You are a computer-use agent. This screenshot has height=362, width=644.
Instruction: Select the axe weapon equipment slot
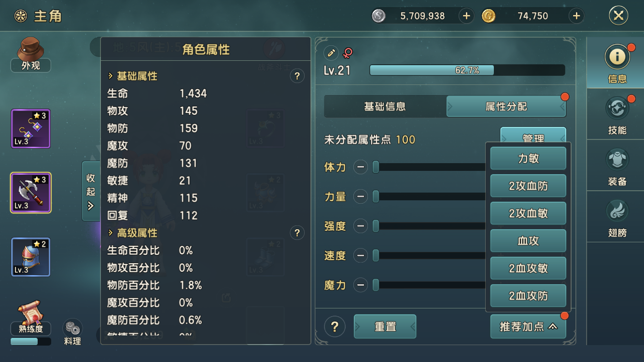[x=31, y=193]
